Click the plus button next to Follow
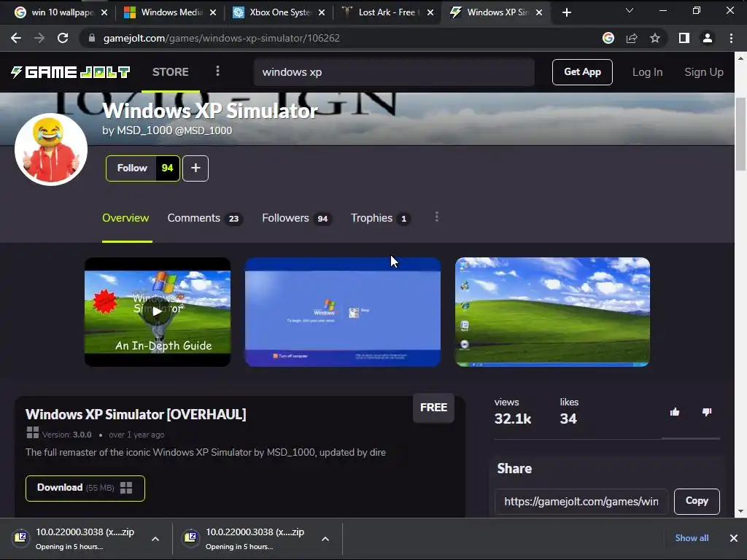Viewport: 747px width, 560px height. tap(196, 168)
